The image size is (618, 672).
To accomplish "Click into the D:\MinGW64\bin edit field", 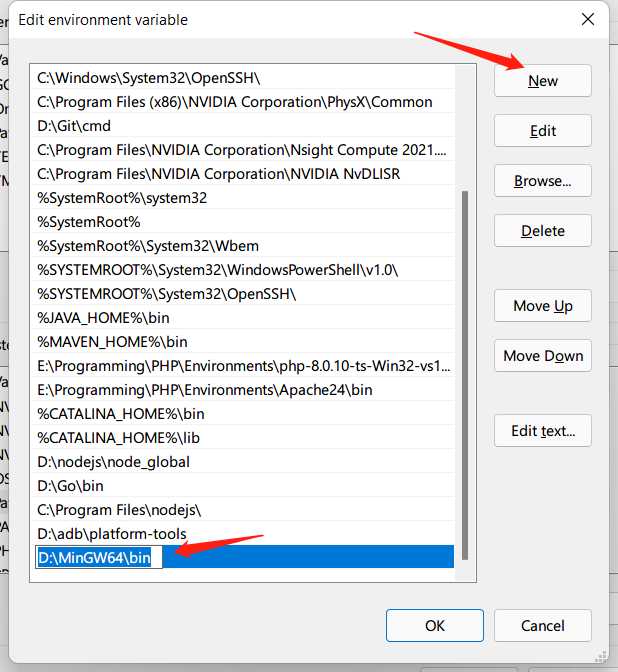I will pos(98,558).
